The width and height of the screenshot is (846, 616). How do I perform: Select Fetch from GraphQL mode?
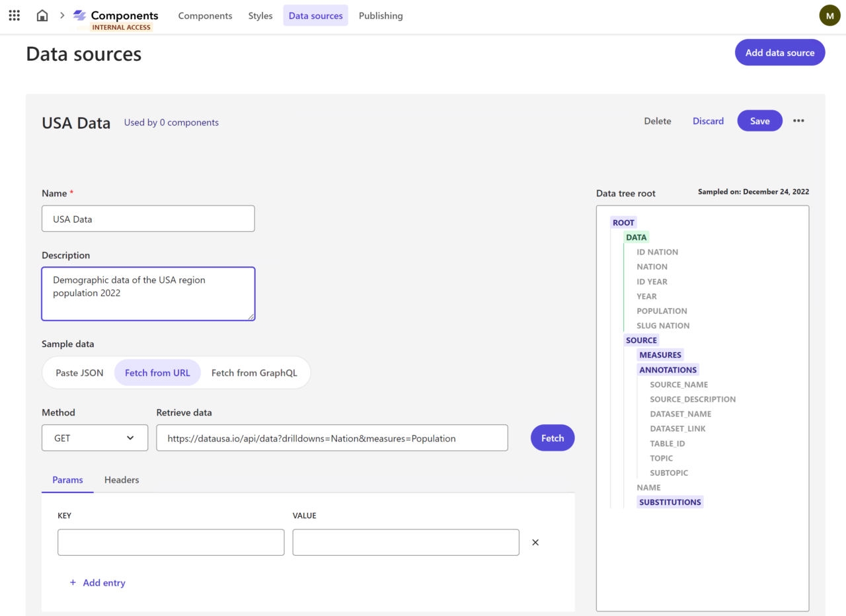(x=254, y=372)
